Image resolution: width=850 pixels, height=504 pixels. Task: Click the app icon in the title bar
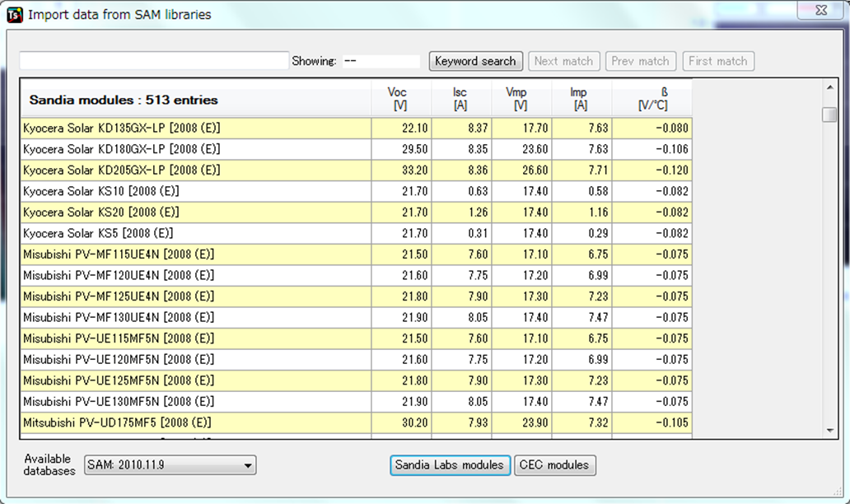click(14, 14)
